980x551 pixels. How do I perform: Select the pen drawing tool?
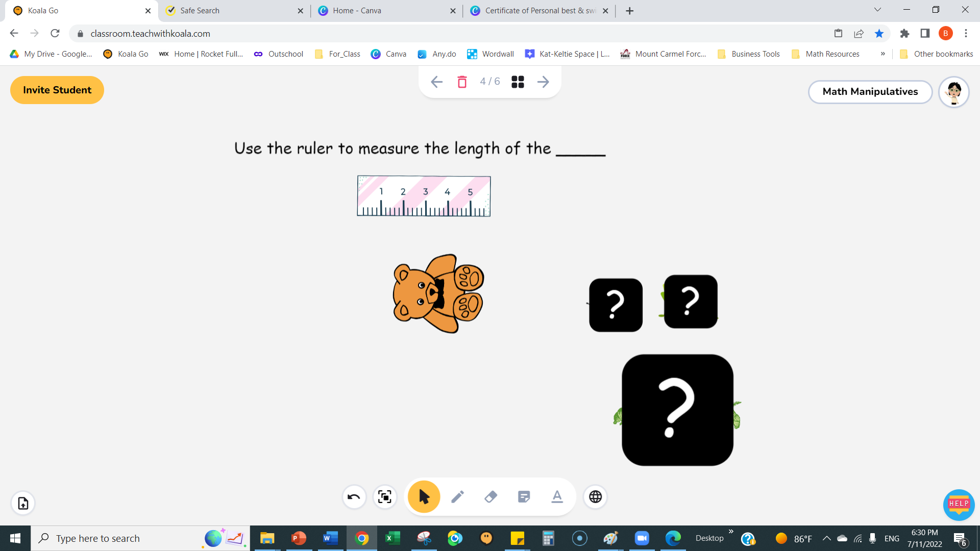[x=457, y=496]
